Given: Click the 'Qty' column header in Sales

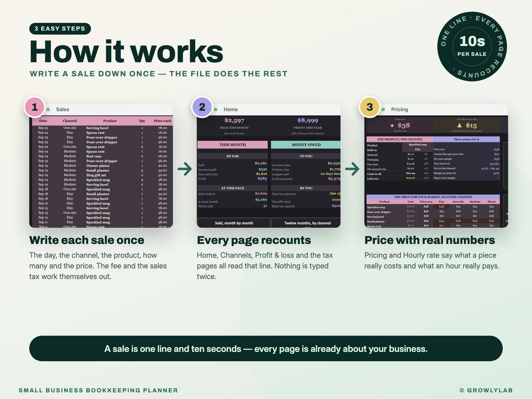Looking at the screenshot, I should [142, 121].
